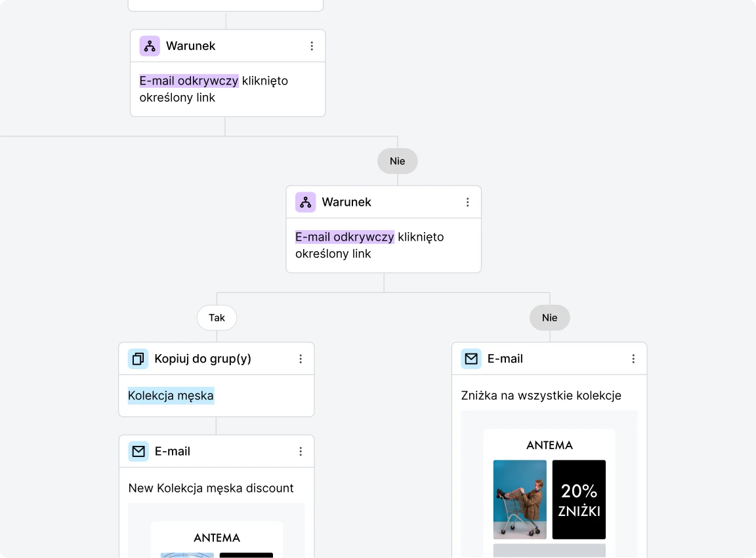Open the kebab menu on the lower Warunek node
Viewport: 756px width, 558px height.
click(468, 202)
